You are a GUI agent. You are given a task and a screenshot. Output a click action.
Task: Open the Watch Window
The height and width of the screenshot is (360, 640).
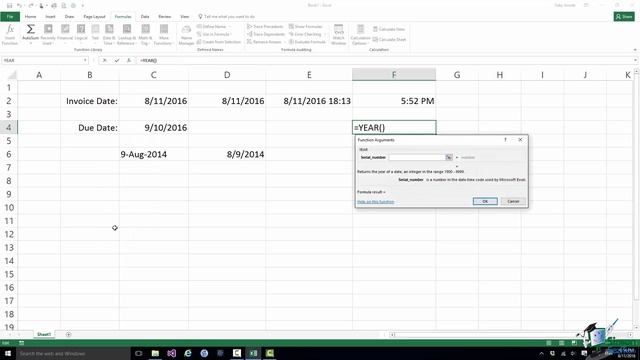click(338, 34)
